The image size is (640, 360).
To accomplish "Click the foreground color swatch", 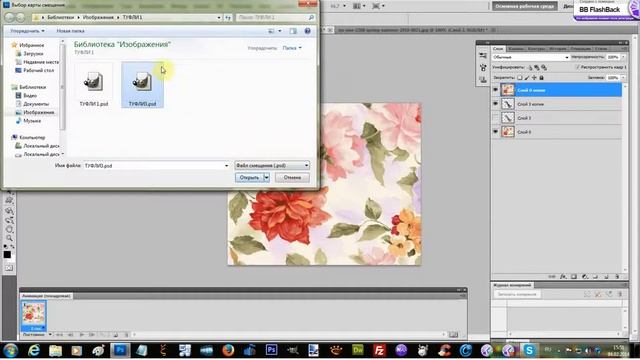I will coord(7,254).
